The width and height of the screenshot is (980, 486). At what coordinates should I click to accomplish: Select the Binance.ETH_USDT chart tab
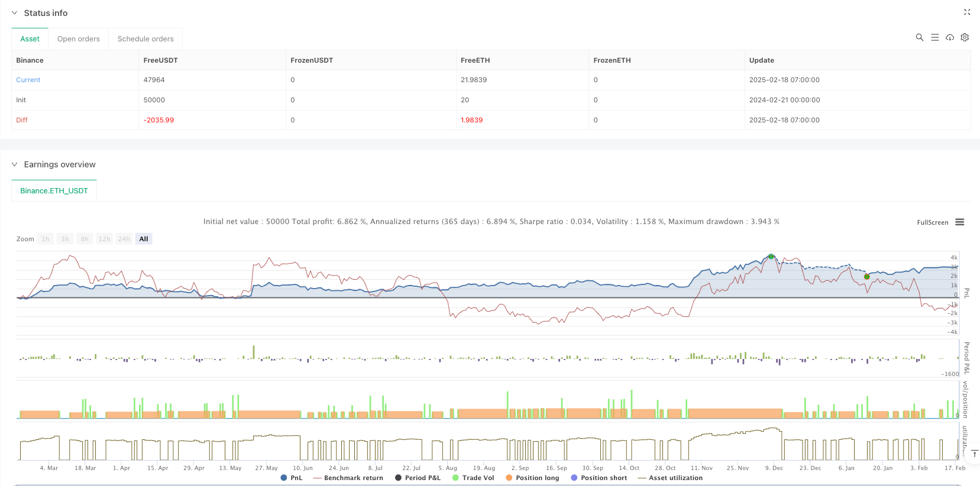[54, 191]
